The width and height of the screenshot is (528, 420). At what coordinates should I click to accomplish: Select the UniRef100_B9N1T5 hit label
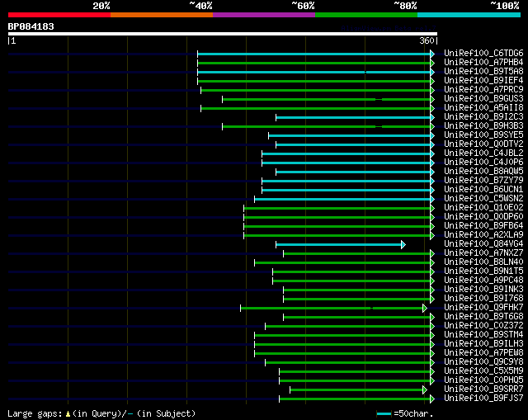pyautogui.click(x=483, y=271)
